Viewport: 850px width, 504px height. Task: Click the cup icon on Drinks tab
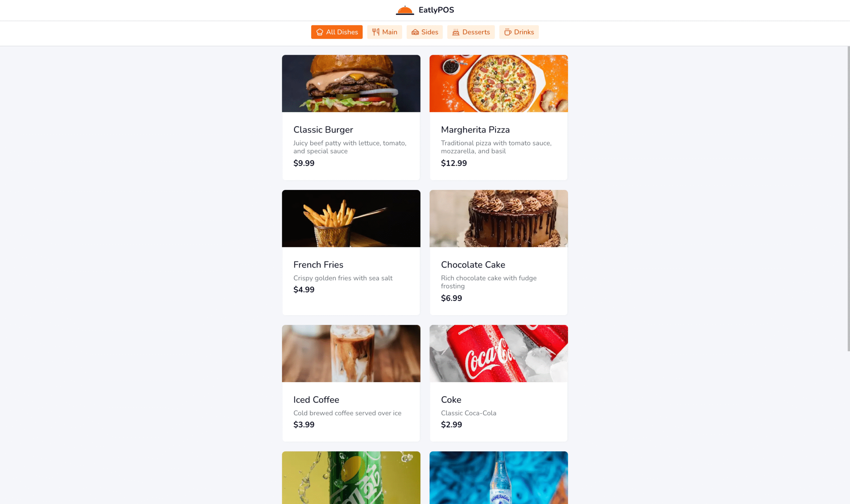point(508,32)
